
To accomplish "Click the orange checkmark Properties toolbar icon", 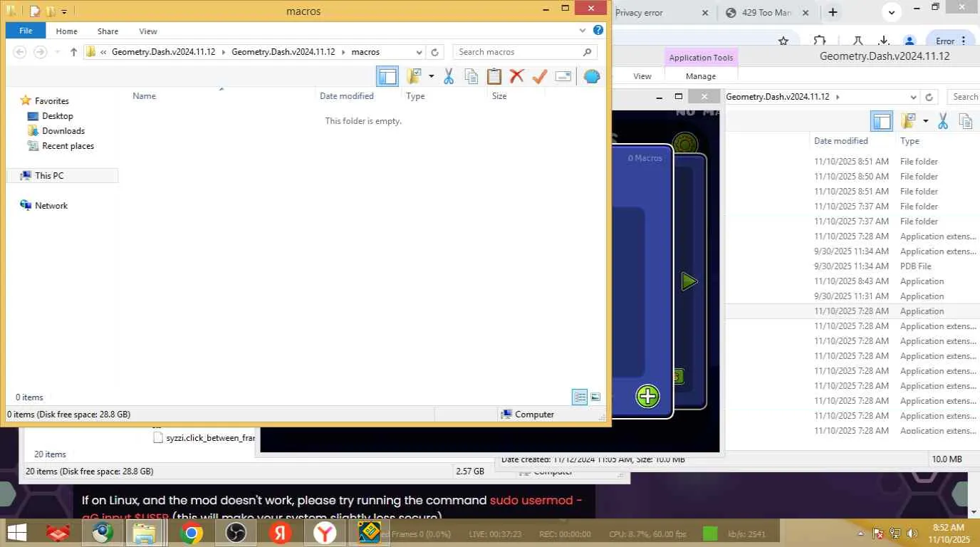I will click(x=540, y=76).
